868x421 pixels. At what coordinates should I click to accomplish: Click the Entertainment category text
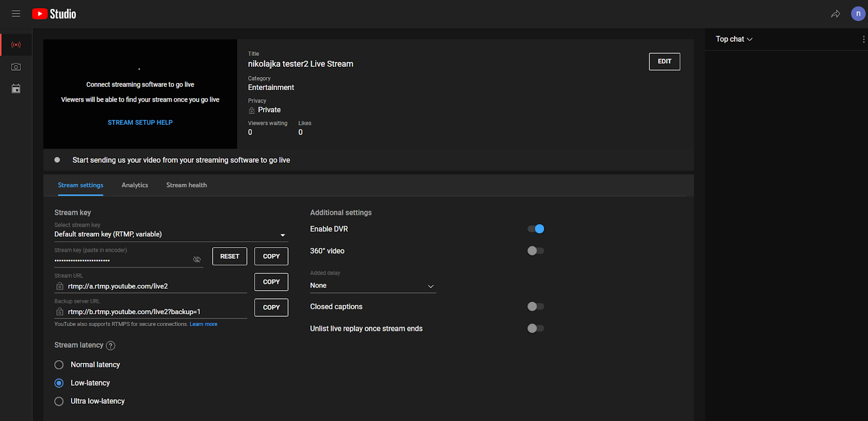pyautogui.click(x=271, y=87)
